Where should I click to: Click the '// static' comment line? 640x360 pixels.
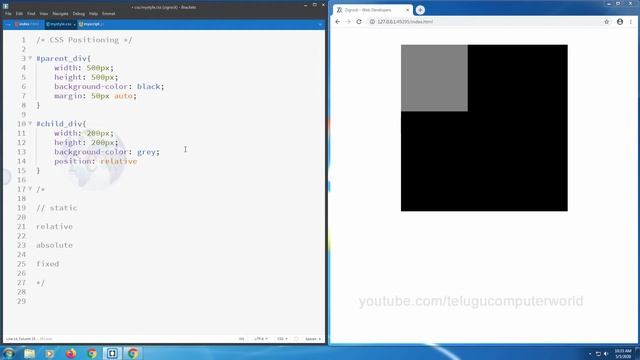pyautogui.click(x=57, y=208)
